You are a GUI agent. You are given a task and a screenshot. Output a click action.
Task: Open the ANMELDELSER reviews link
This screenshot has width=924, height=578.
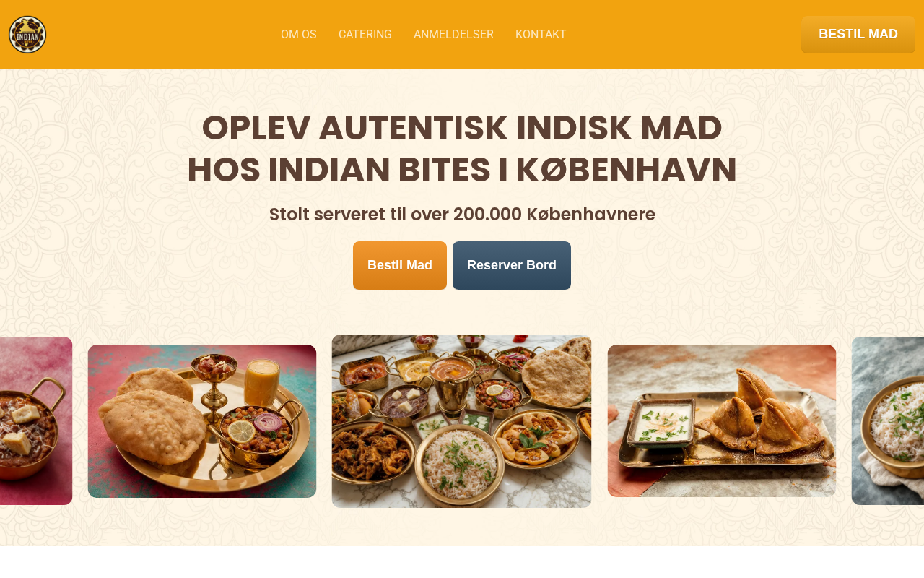[453, 35]
